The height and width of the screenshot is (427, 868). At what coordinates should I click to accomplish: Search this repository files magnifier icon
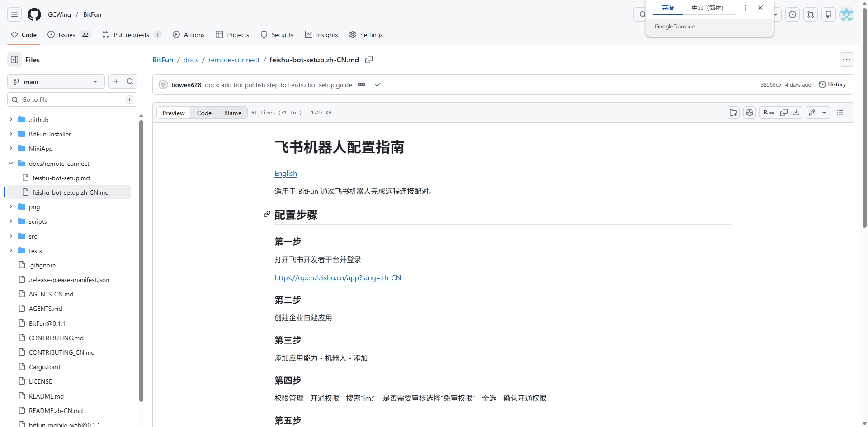(130, 81)
